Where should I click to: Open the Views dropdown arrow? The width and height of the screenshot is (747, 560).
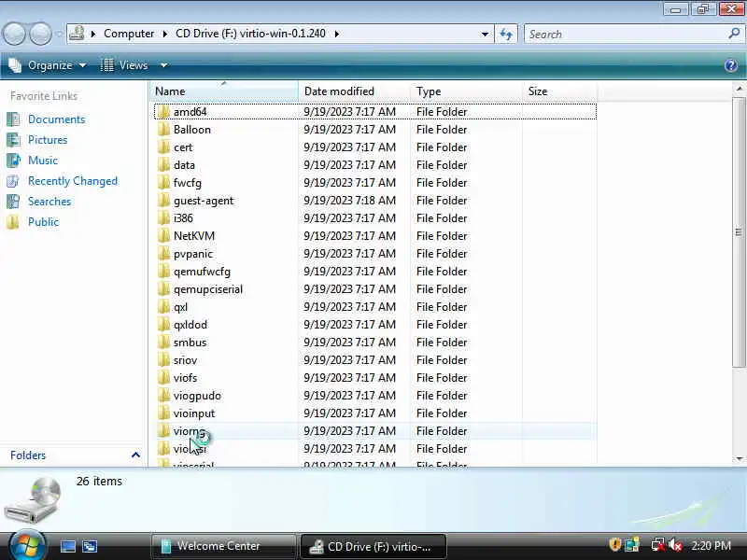pyautogui.click(x=164, y=65)
